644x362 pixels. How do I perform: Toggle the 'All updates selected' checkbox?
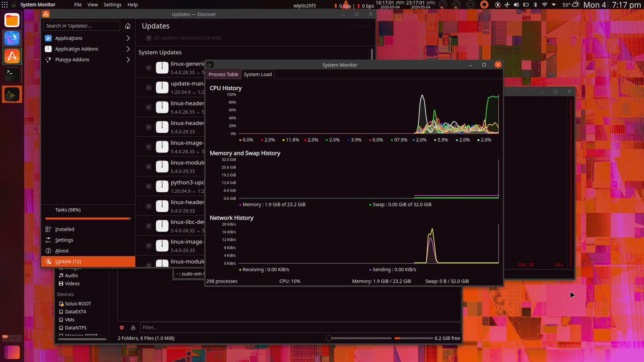[148, 38]
